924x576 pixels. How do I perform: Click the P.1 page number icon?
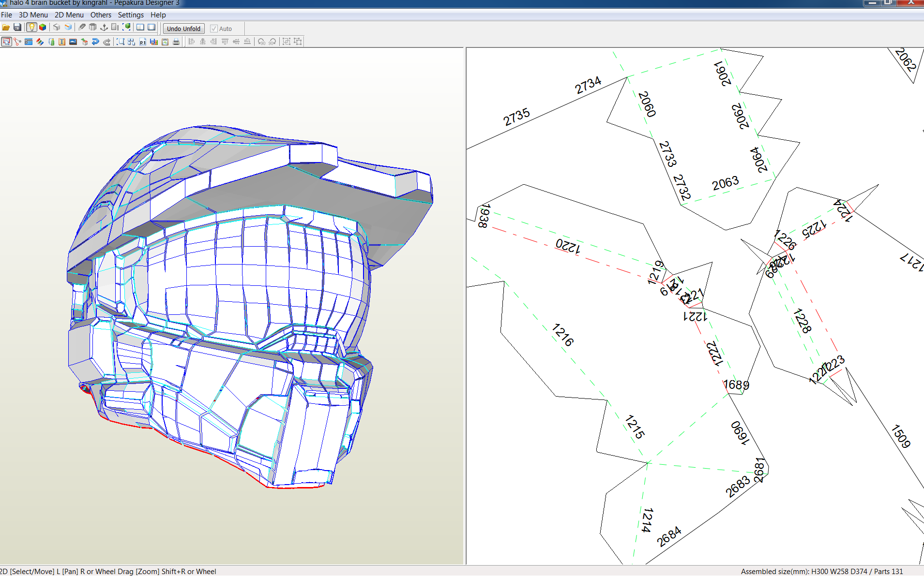pyautogui.click(x=143, y=42)
